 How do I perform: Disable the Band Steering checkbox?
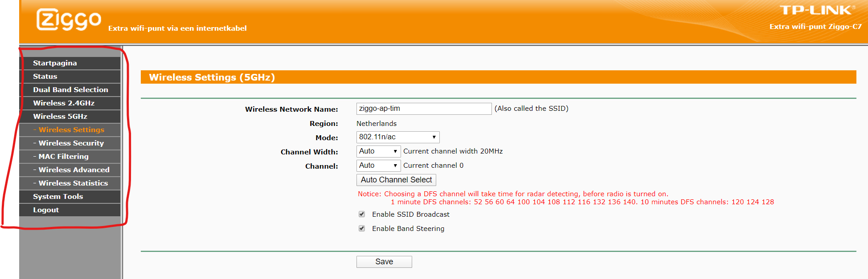pos(362,229)
